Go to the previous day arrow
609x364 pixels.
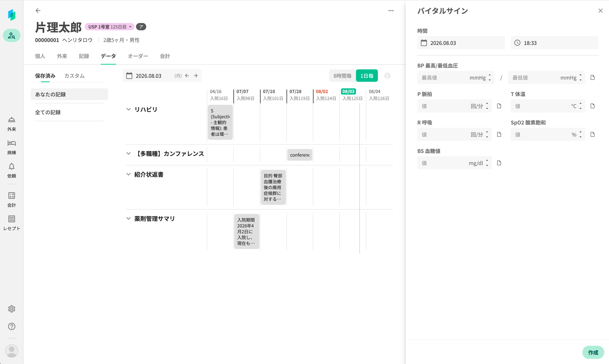[187, 76]
